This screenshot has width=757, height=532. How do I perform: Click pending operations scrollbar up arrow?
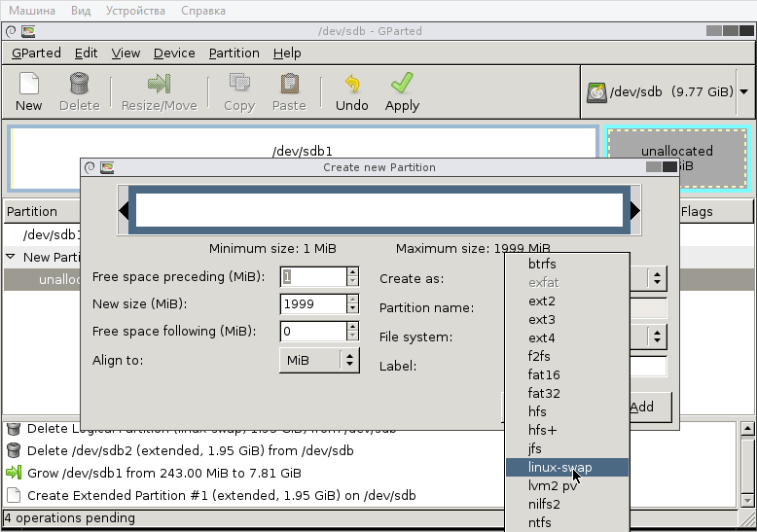pyautogui.click(x=747, y=428)
